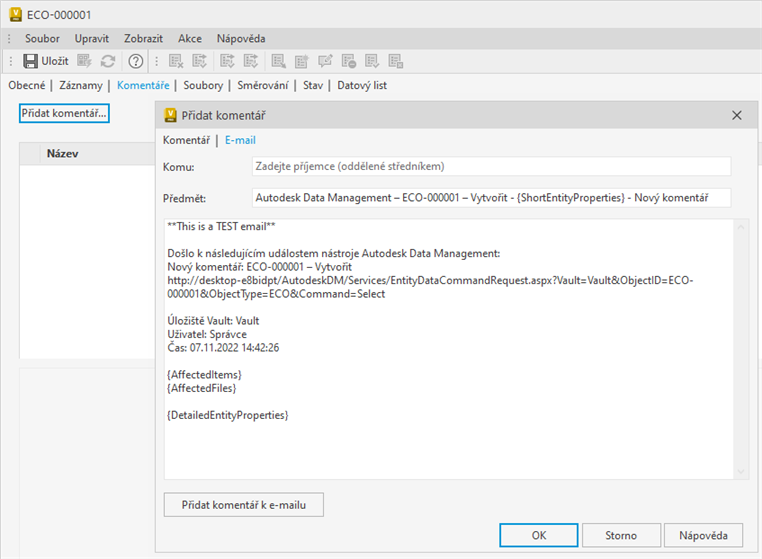Click the Vault icon in ECO-000001 title bar

coord(16,15)
